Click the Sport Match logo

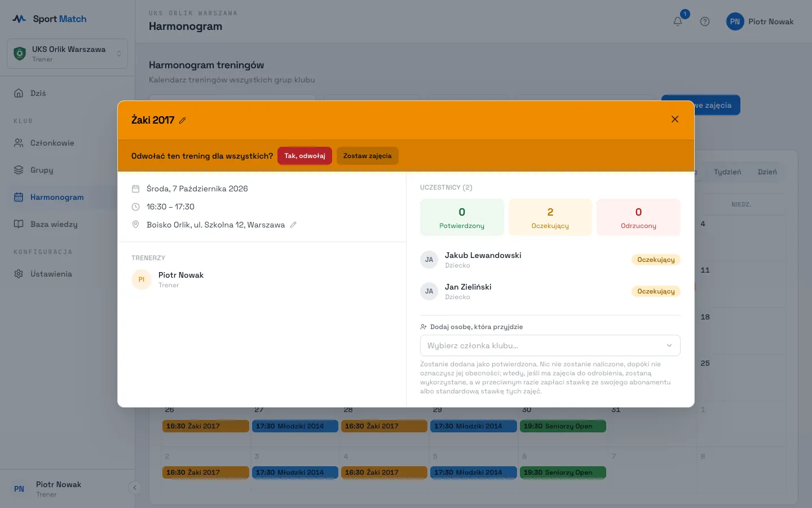click(50, 19)
